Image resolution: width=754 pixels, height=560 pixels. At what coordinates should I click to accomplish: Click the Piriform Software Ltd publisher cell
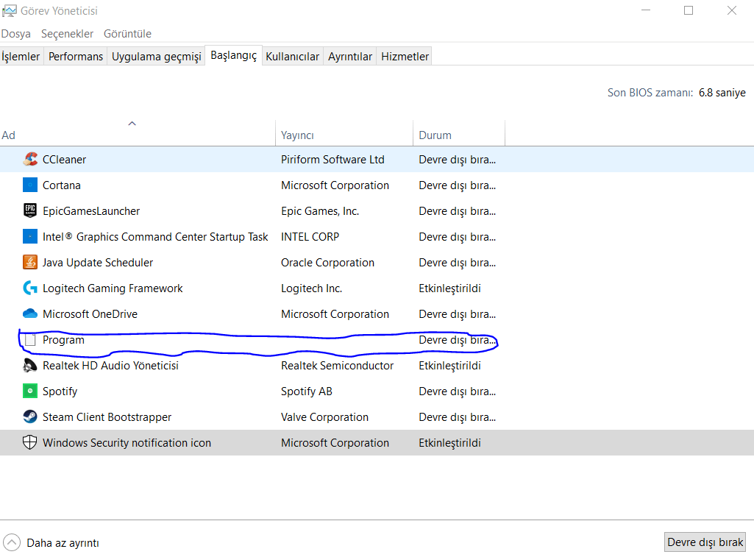click(x=332, y=159)
